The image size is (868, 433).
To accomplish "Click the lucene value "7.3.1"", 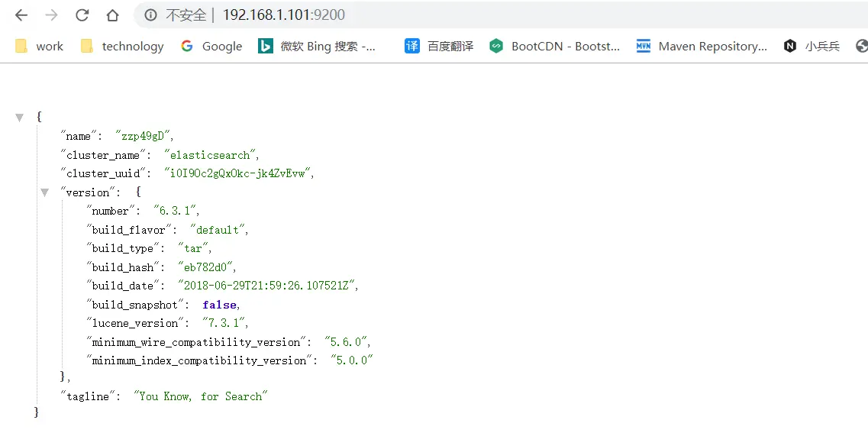I will pyautogui.click(x=224, y=323).
